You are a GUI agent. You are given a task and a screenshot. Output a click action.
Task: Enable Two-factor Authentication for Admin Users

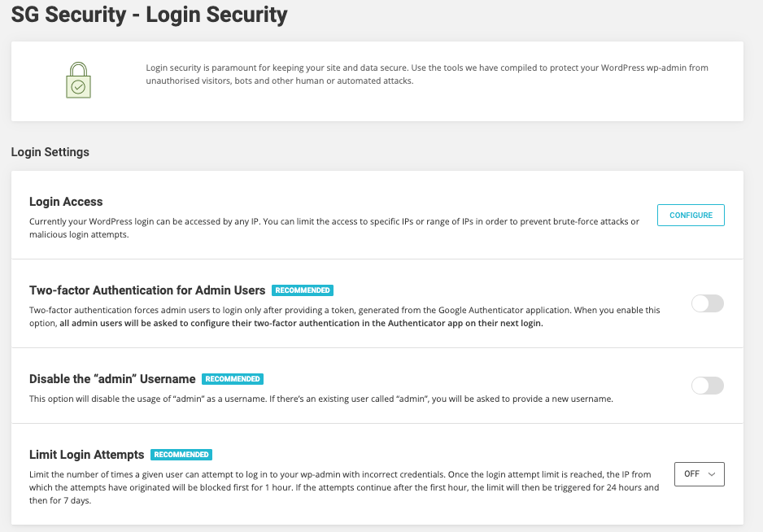pyautogui.click(x=706, y=303)
